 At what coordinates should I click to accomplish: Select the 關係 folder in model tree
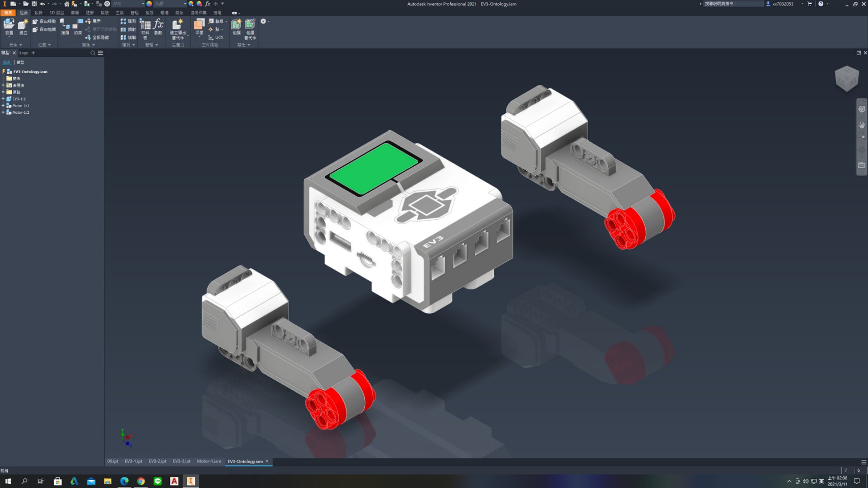(x=13, y=79)
